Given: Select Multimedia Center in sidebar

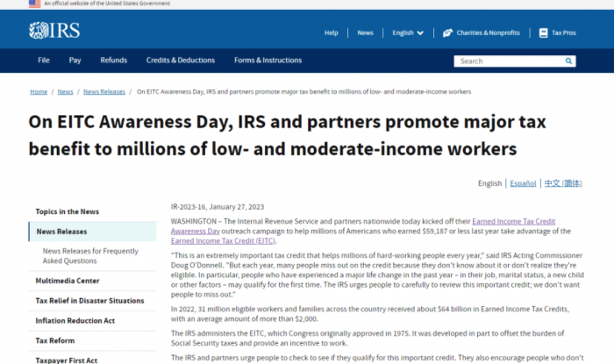Looking at the screenshot, I should pos(68,281).
